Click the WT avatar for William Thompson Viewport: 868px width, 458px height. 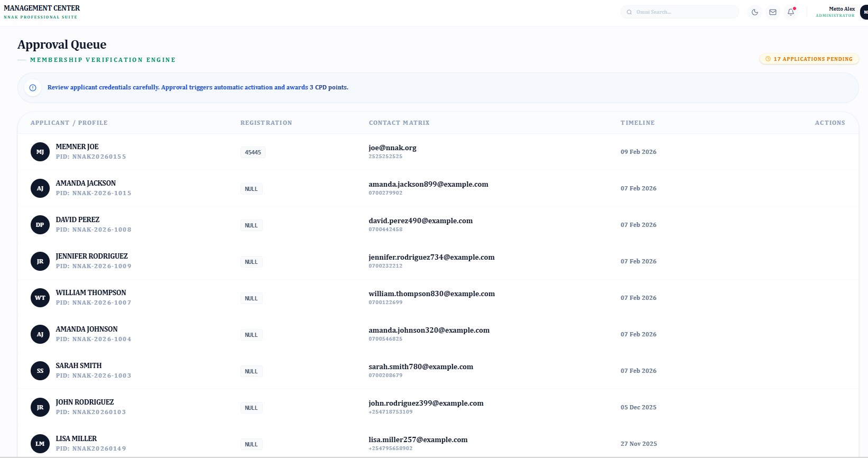[40, 298]
